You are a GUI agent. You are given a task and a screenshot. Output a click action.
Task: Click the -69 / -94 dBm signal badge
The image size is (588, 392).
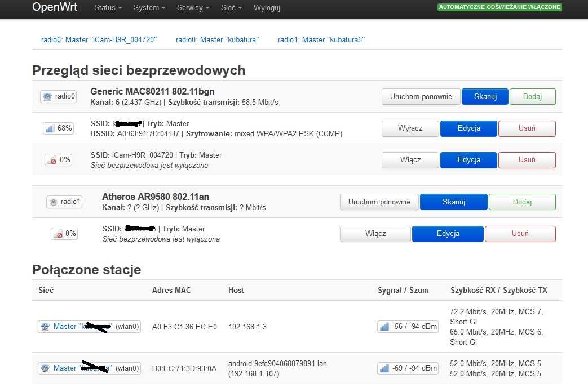point(408,368)
